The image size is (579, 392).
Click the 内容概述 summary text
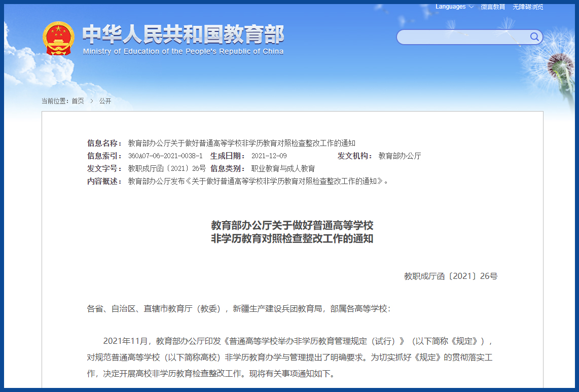pyautogui.click(x=258, y=181)
